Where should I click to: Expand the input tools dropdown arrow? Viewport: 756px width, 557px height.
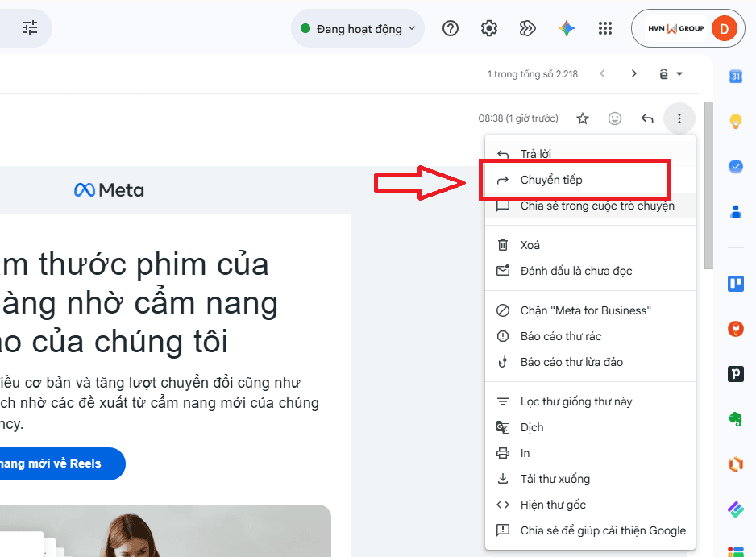click(x=679, y=74)
